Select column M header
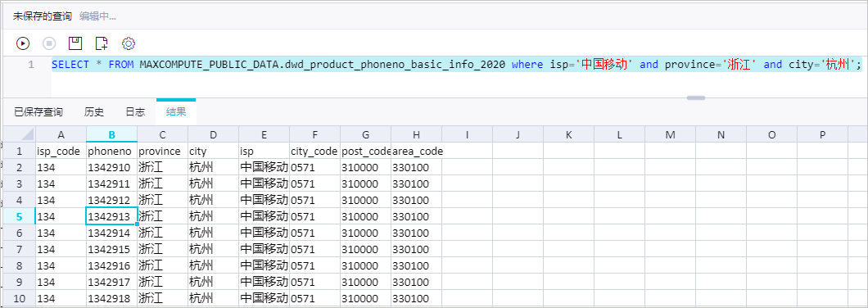Viewport: 868px width, 308px height. coord(671,134)
